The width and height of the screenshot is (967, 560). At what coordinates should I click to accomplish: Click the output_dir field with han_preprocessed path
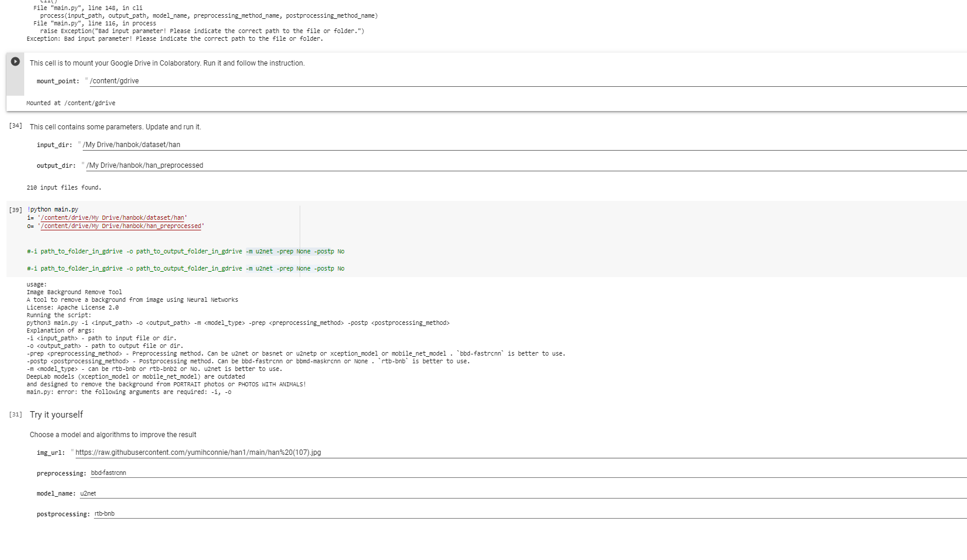coord(144,165)
